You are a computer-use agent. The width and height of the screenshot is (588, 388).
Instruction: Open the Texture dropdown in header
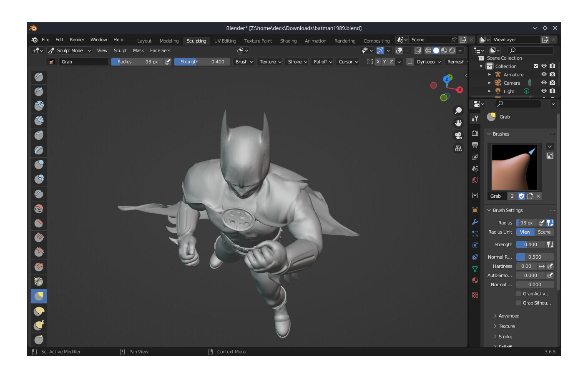(270, 62)
